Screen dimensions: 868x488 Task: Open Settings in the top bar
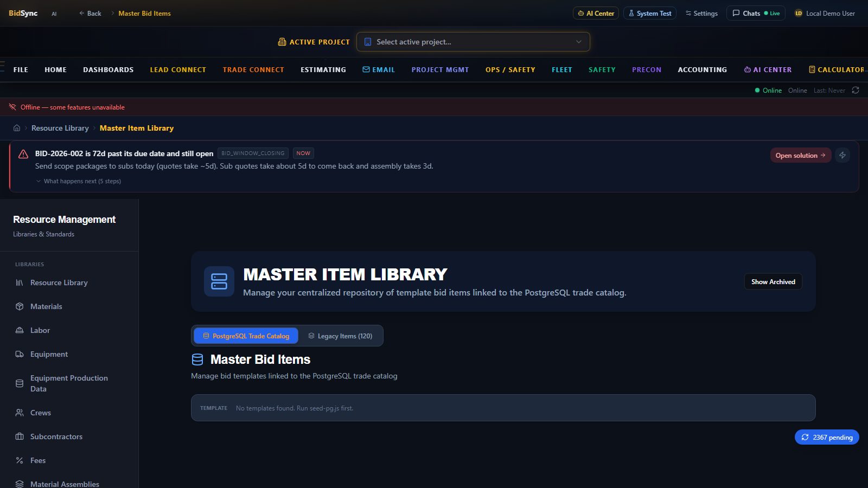tap(701, 13)
